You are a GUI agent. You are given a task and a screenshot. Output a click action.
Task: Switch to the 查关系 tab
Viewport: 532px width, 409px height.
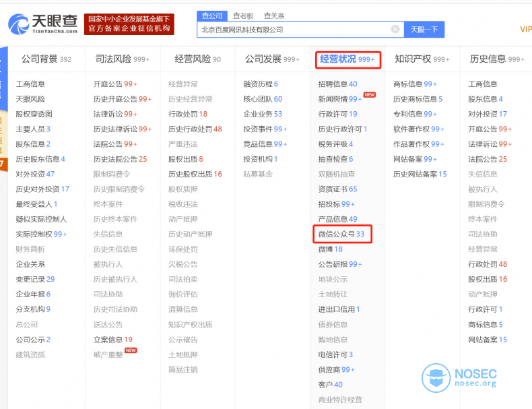[x=274, y=15]
